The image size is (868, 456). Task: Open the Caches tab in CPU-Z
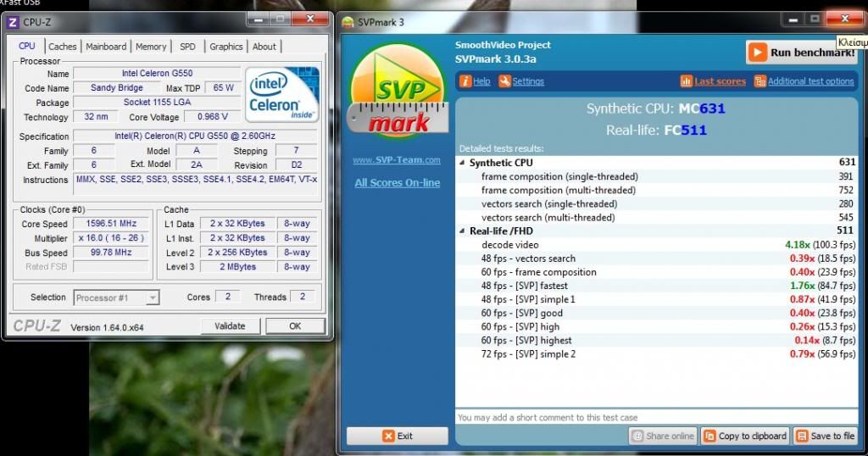pos(63,47)
